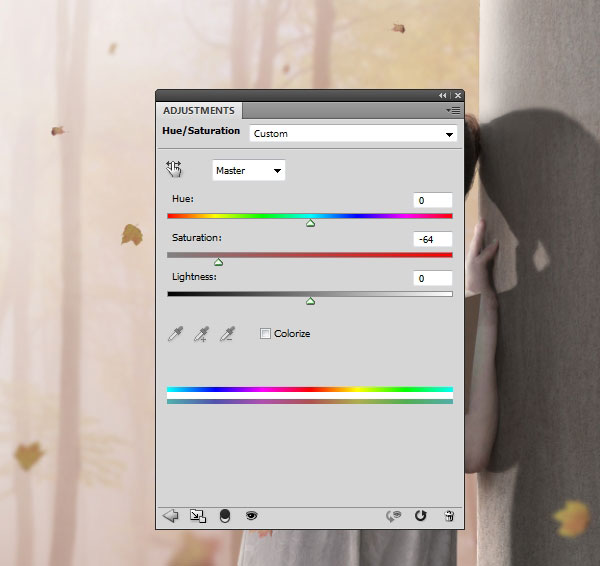The width and height of the screenshot is (600, 566).
Task: Click the Hue rainbow slider track
Action: coord(310,216)
